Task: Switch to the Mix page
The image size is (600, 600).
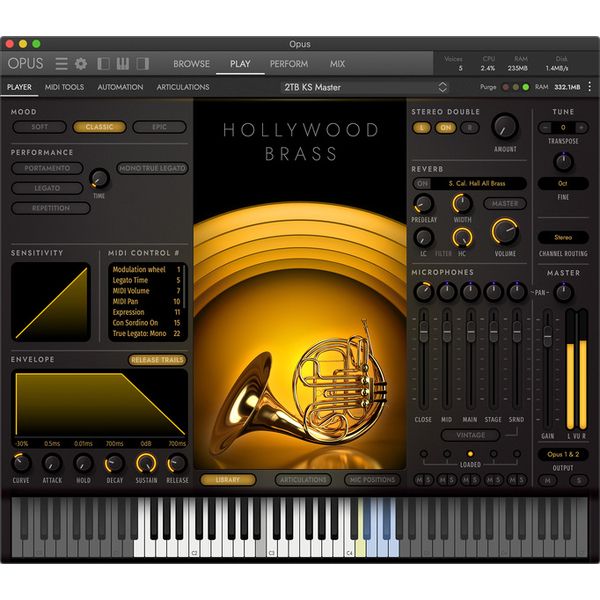Action: [337, 64]
